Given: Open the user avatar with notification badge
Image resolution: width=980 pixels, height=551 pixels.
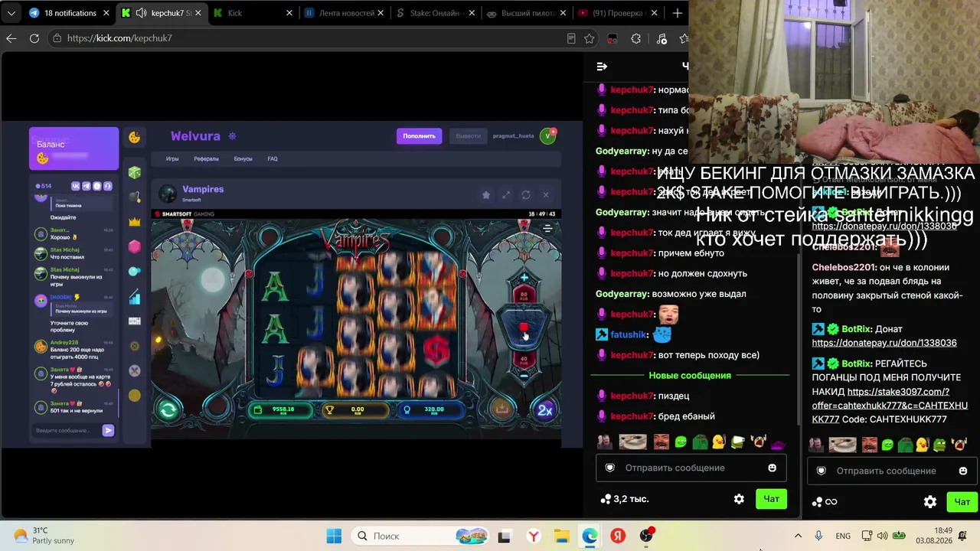Looking at the screenshot, I should 547,136.
